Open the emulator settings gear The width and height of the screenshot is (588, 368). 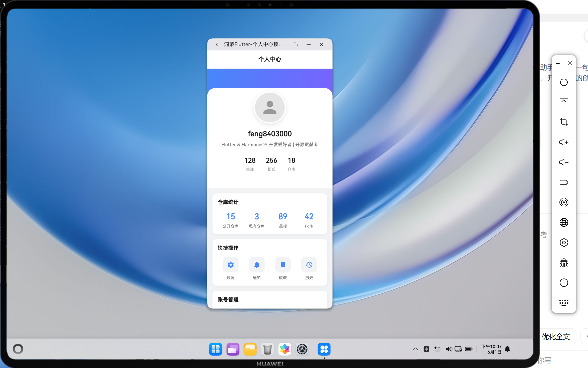click(x=564, y=242)
